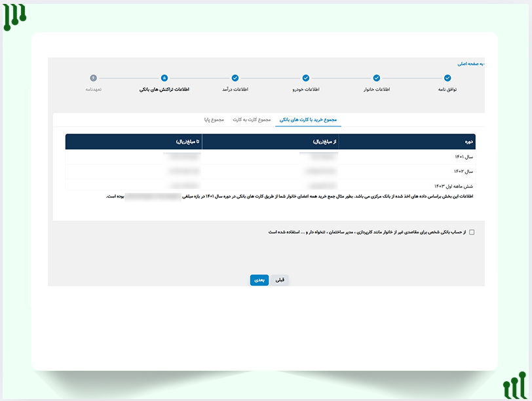Viewport: 532px width, 401px height.
Task: Click the بعدی (next) button
Action: 259,280
